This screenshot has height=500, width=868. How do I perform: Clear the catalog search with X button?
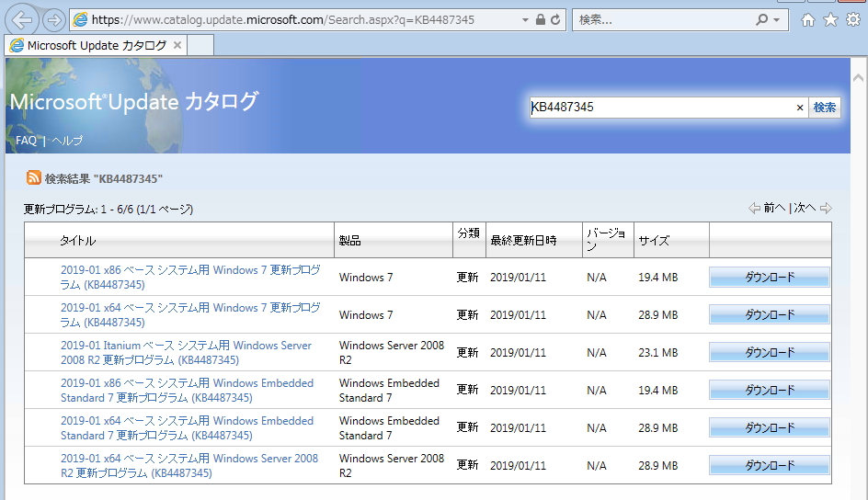click(x=799, y=108)
